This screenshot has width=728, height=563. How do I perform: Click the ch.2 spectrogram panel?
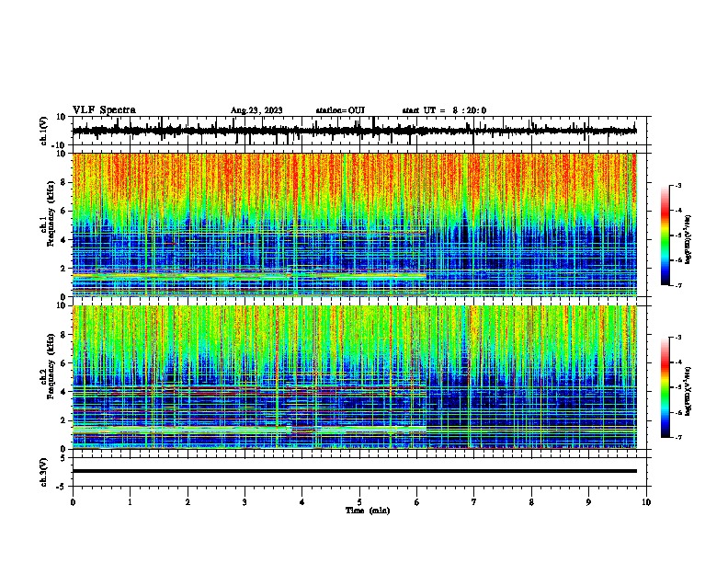click(354, 377)
